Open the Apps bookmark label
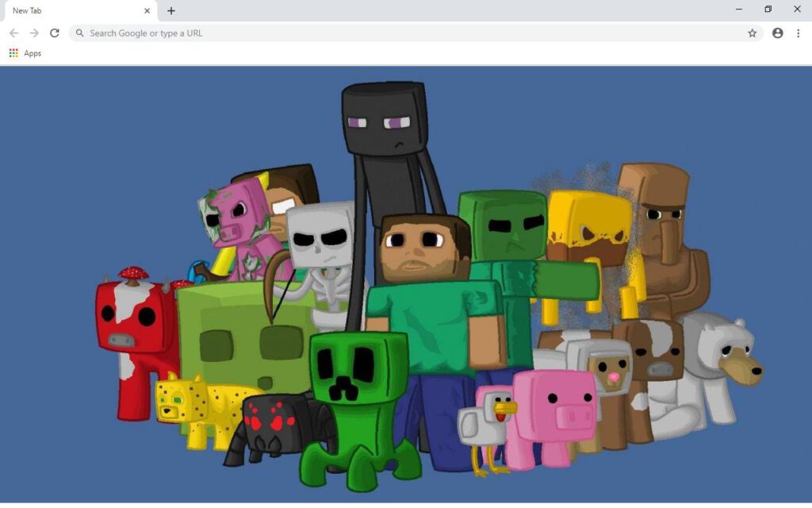Screen dimensions: 812x508 click(x=33, y=53)
